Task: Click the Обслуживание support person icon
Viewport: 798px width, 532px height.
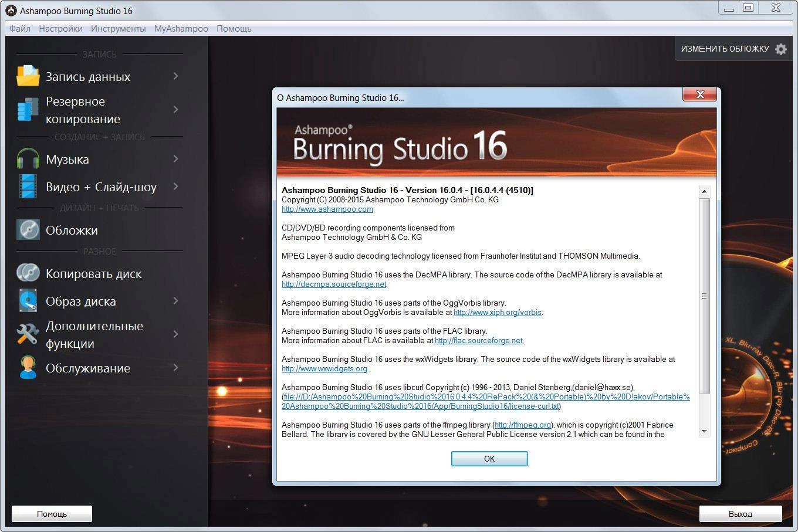Action: [28, 368]
